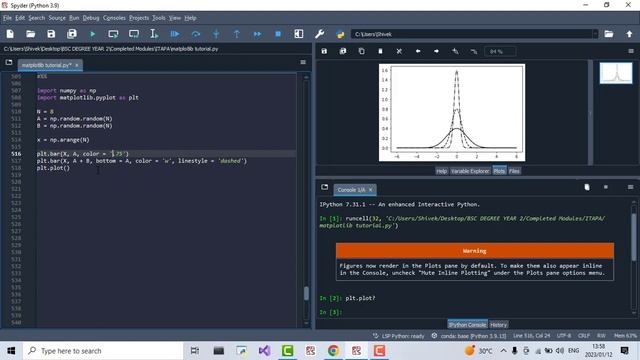
Task: Debugger step over icon
Action: click(196, 34)
